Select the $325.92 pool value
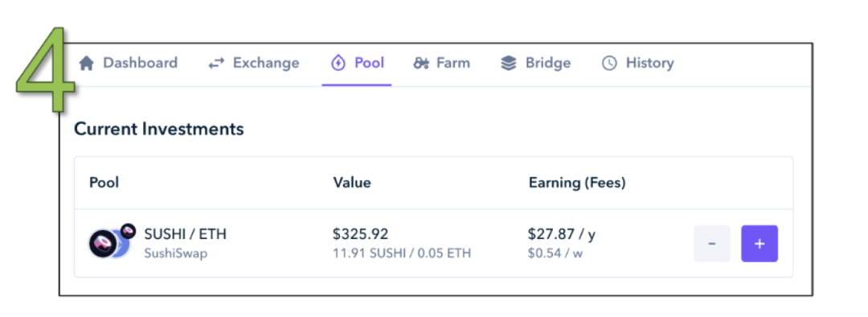 tap(360, 234)
